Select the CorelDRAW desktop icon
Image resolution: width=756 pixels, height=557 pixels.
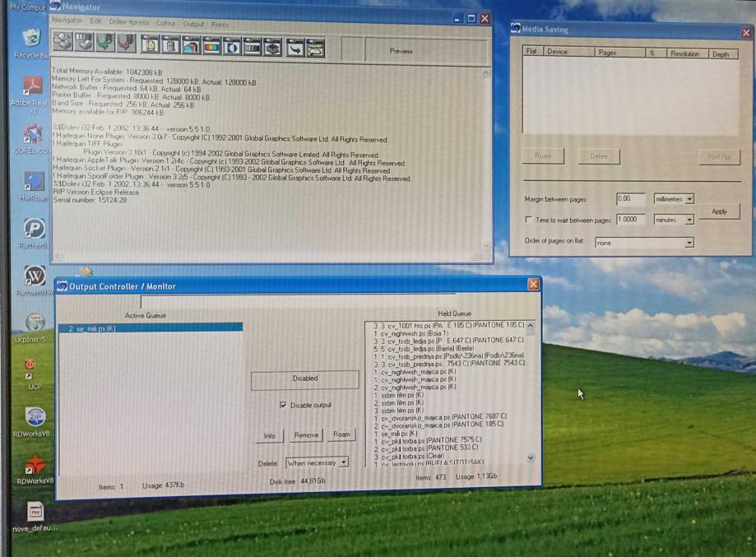click(32, 139)
